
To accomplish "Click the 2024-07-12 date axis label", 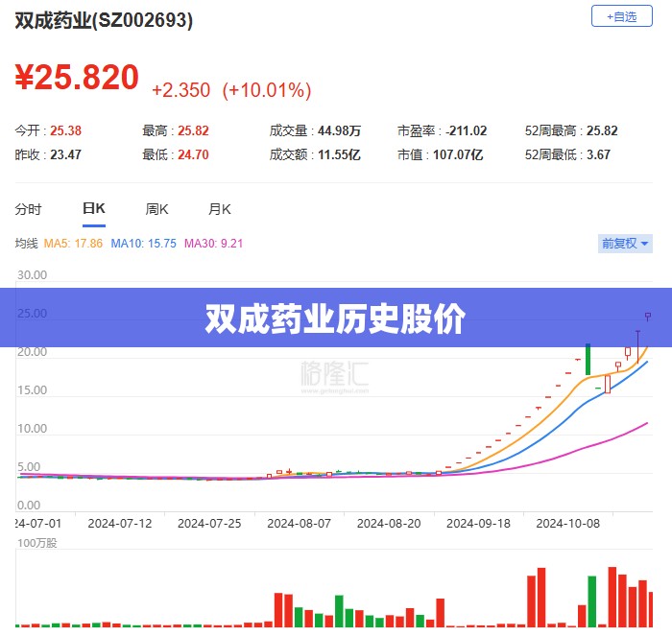I will tap(120, 524).
